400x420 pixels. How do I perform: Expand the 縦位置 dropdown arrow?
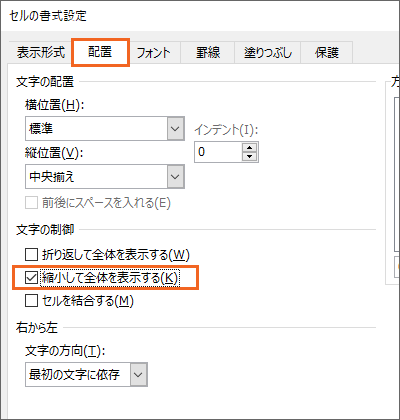point(175,177)
